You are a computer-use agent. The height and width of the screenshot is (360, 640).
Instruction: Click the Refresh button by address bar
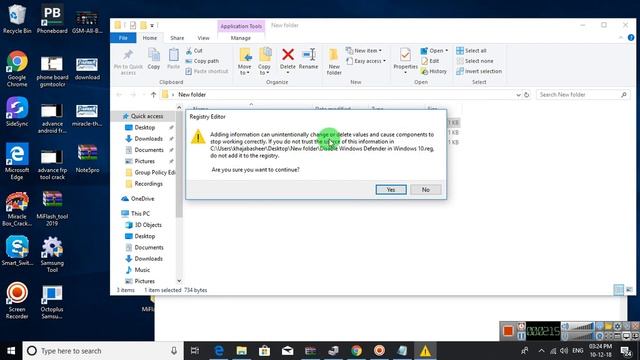click(x=527, y=95)
